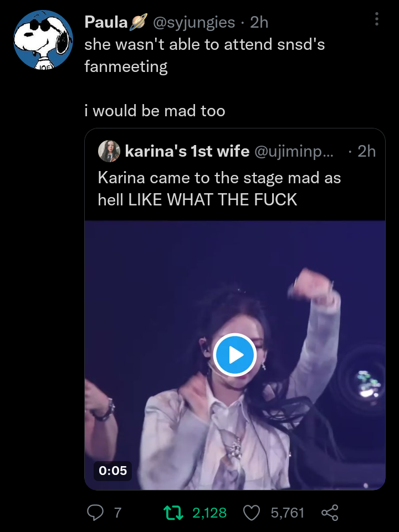Screen dimensions: 399x532
Task: Click the 5,761 likes count
Action: click(x=288, y=513)
